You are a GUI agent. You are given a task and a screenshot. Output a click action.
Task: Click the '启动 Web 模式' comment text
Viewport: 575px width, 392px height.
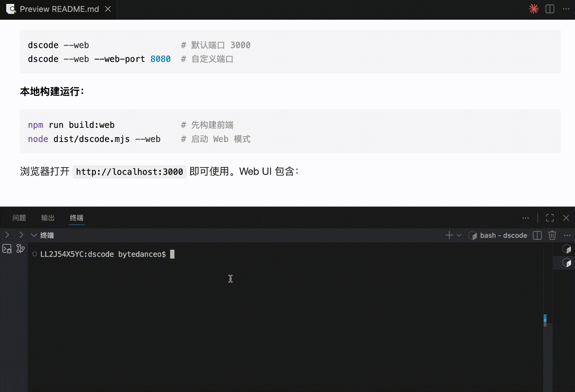[216, 139]
